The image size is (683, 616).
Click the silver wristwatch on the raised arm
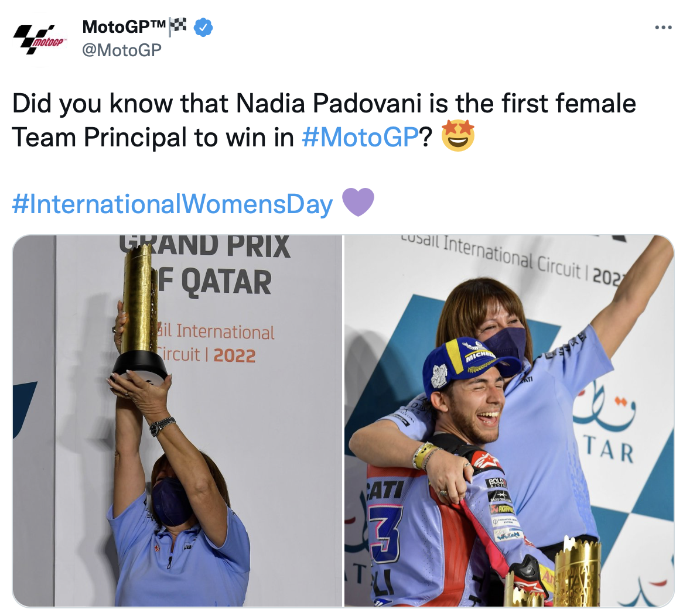coord(162,426)
